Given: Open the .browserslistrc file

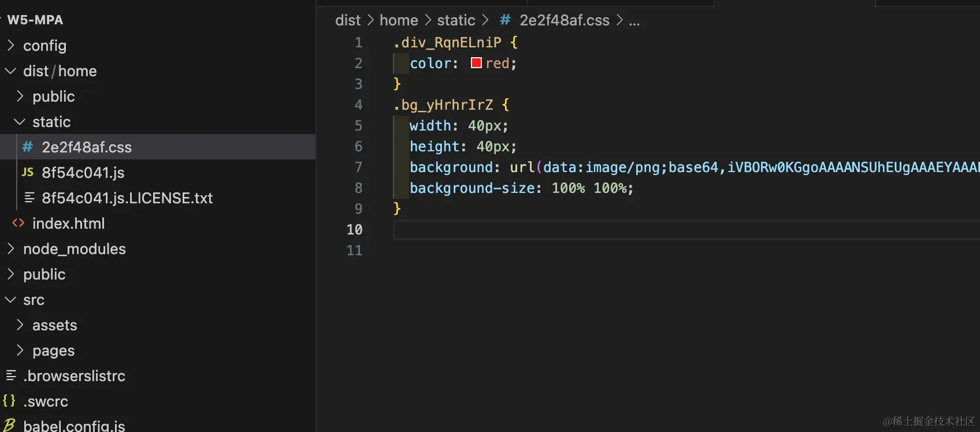Looking at the screenshot, I should (75, 375).
